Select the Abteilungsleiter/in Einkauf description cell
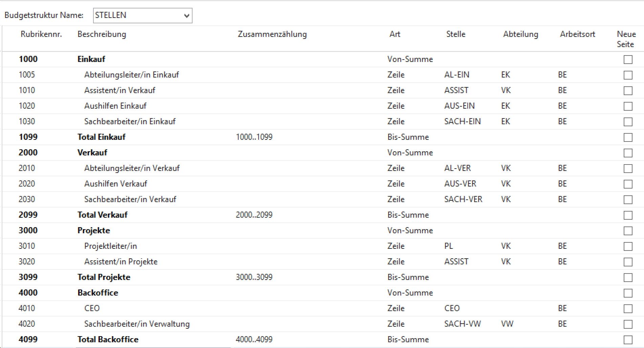Image resolution: width=644 pixels, height=348 pixels. point(131,75)
